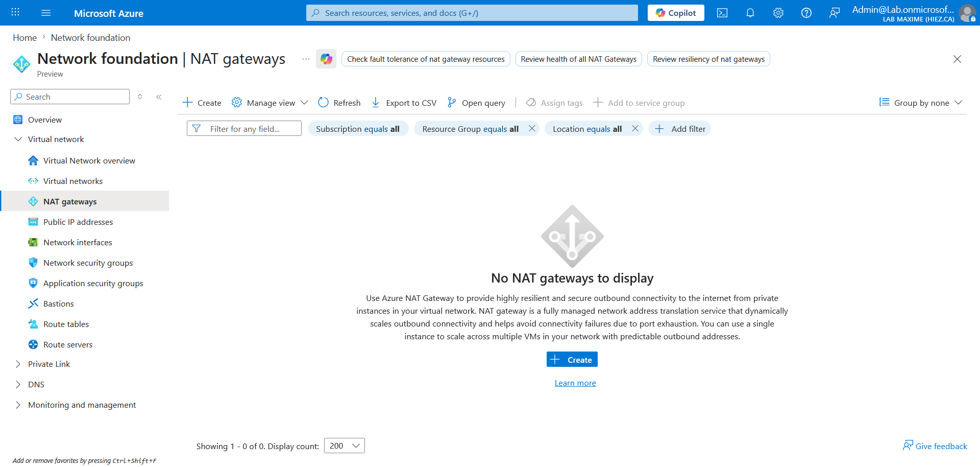Image resolution: width=980 pixels, height=467 pixels.
Task: Open the Subscription equals all filter
Action: point(358,129)
